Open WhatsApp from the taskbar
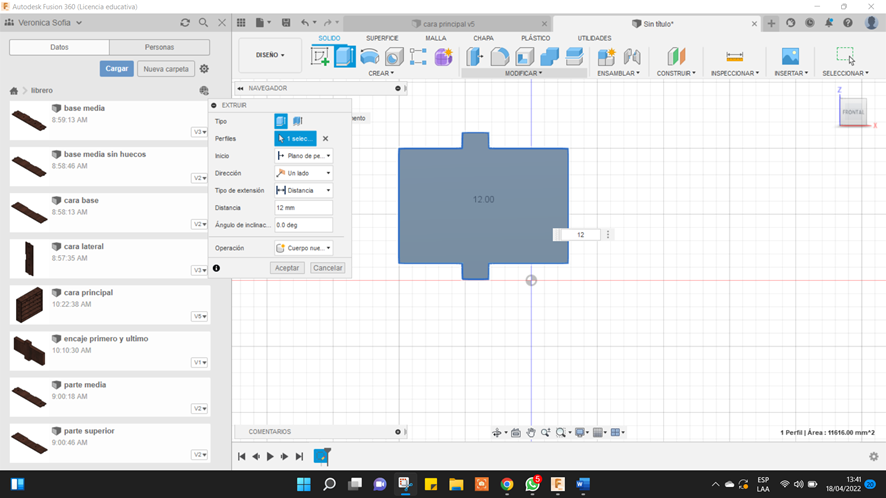Screen dimensions: 886x498 click(x=532, y=484)
